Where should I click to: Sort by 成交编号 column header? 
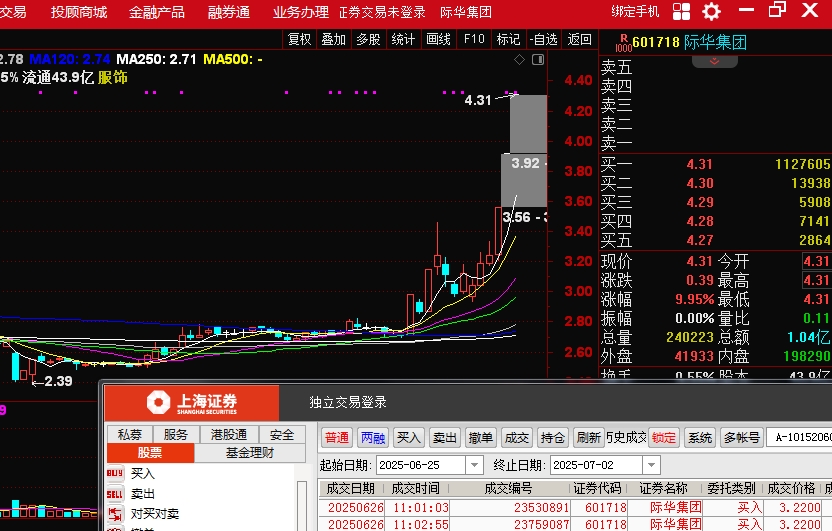pyautogui.click(x=509, y=488)
